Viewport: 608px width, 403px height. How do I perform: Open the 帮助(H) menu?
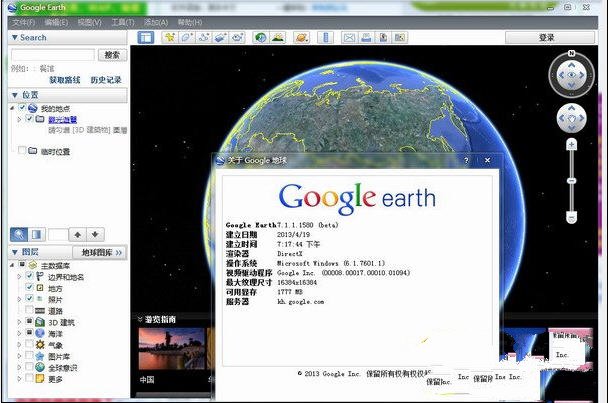tap(190, 22)
